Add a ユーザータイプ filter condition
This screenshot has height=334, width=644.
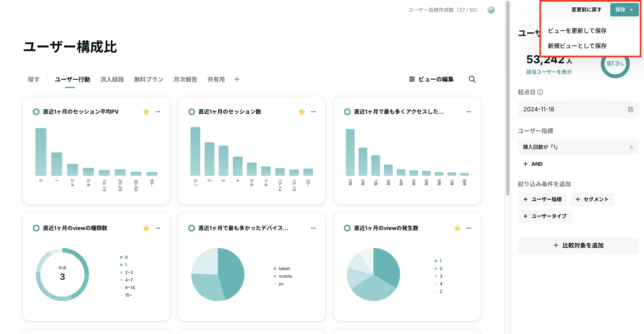(545, 216)
